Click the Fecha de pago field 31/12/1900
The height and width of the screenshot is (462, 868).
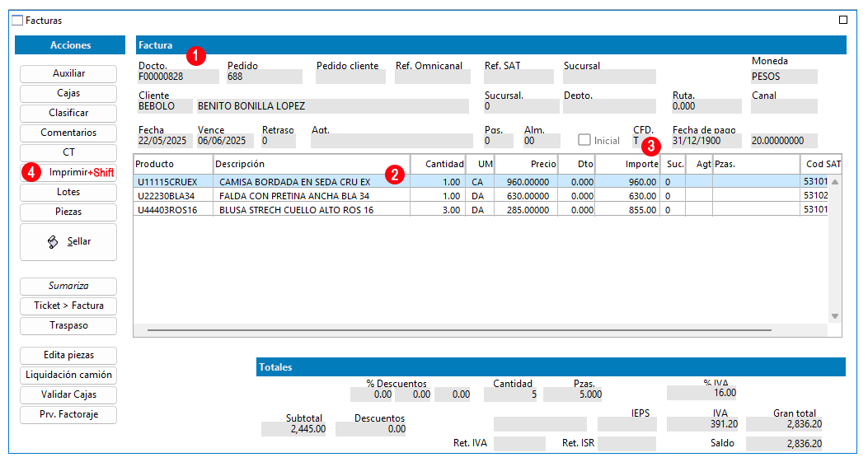(x=706, y=141)
